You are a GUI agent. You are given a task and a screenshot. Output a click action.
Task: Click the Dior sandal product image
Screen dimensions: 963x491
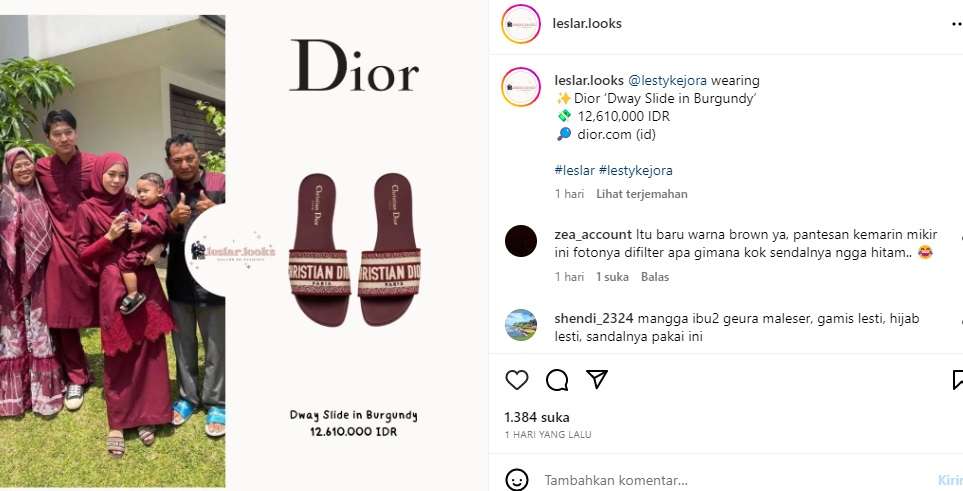click(355, 249)
